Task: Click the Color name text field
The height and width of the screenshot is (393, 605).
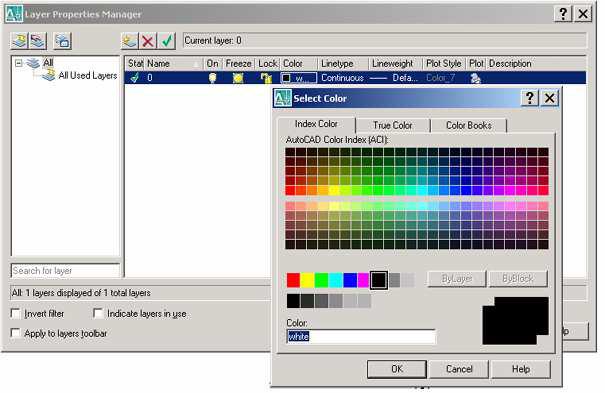Action: (x=361, y=337)
